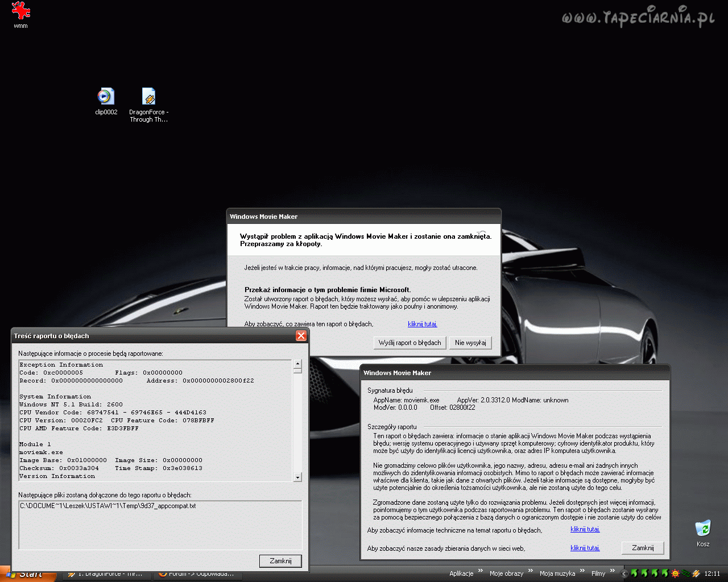Select the Kosz recycle bin icon
The height and width of the screenshot is (582, 728).
(703, 533)
